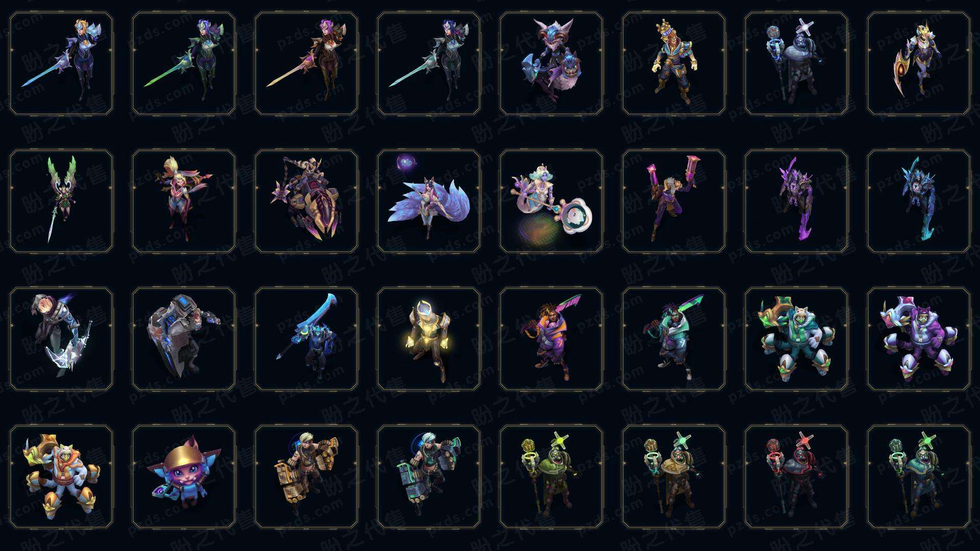Open the green-bladed lancer woman skin
Screen dimensions: 980x551
184,63
